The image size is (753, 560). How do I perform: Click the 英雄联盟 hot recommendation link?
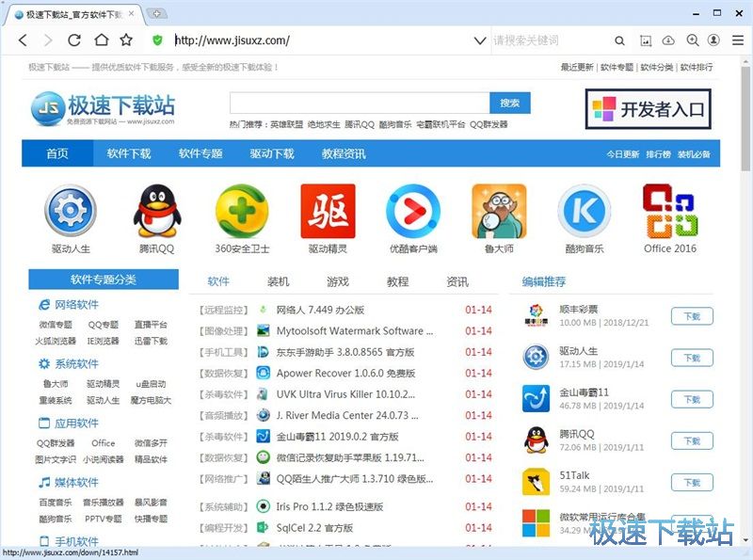pyautogui.click(x=287, y=124)
